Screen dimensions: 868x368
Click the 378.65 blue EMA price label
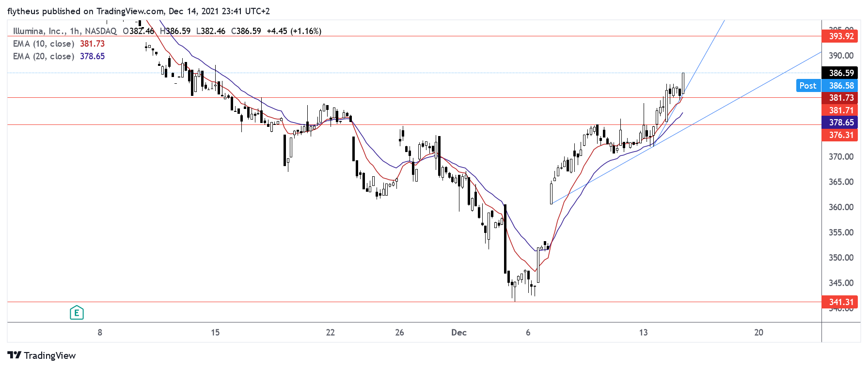point(840,123)
